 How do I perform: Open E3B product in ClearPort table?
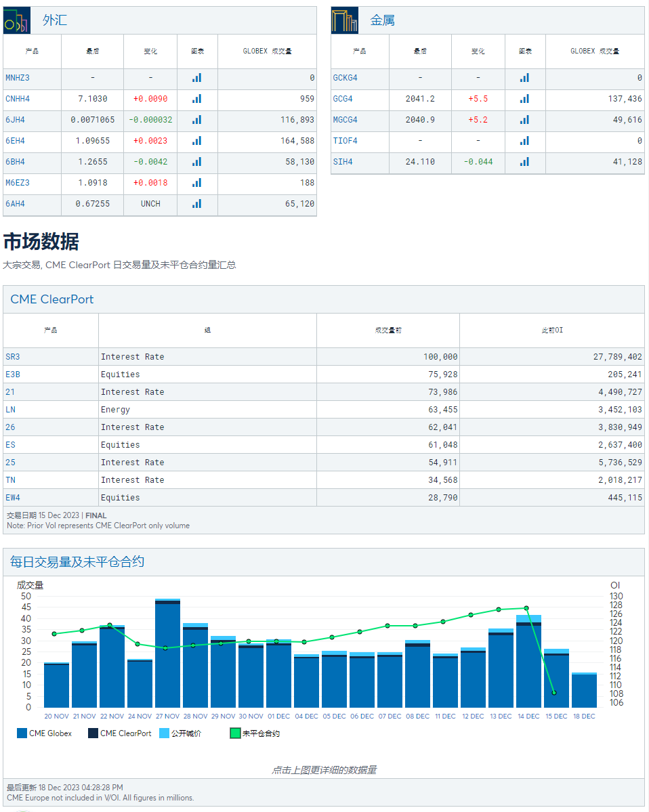(x=12, y=375)
